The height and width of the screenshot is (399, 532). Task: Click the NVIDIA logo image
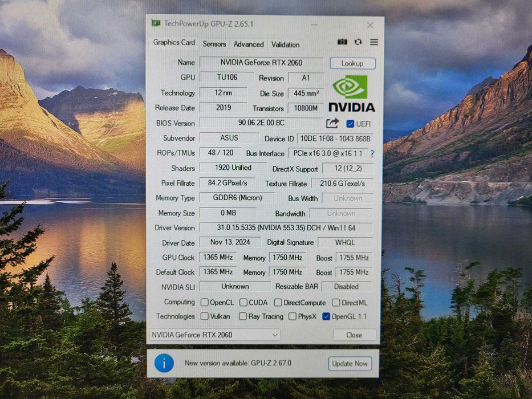click(x=351, y=93)
